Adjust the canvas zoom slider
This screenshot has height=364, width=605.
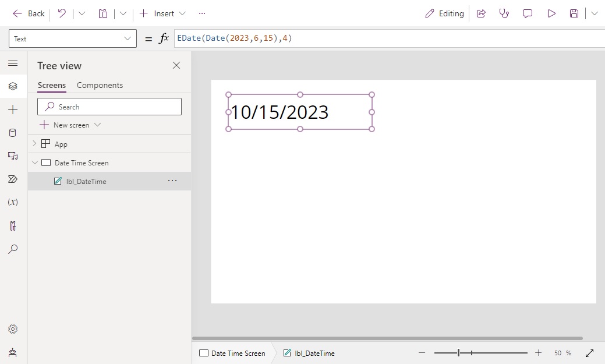[x=459, y=353]
